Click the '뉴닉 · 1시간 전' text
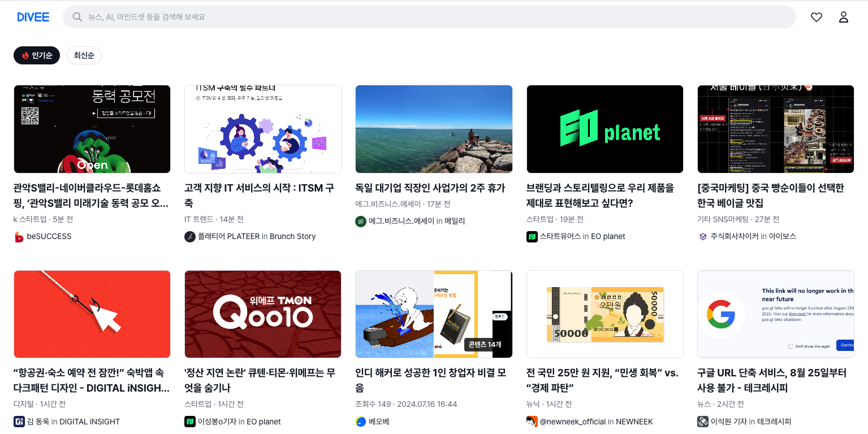This screenshot has height=434, width=868. click(549, 404)
